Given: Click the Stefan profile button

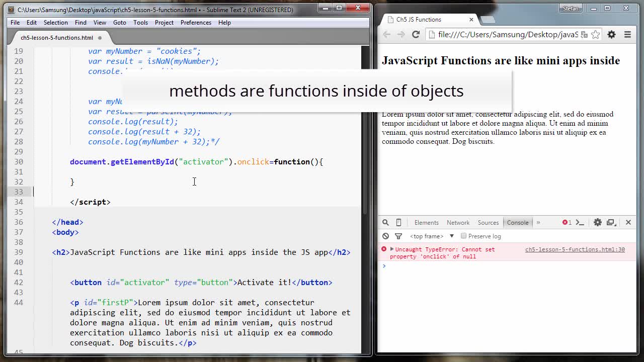Looking at the screenshot, I should pyautogui.click(x=571, y=8).
